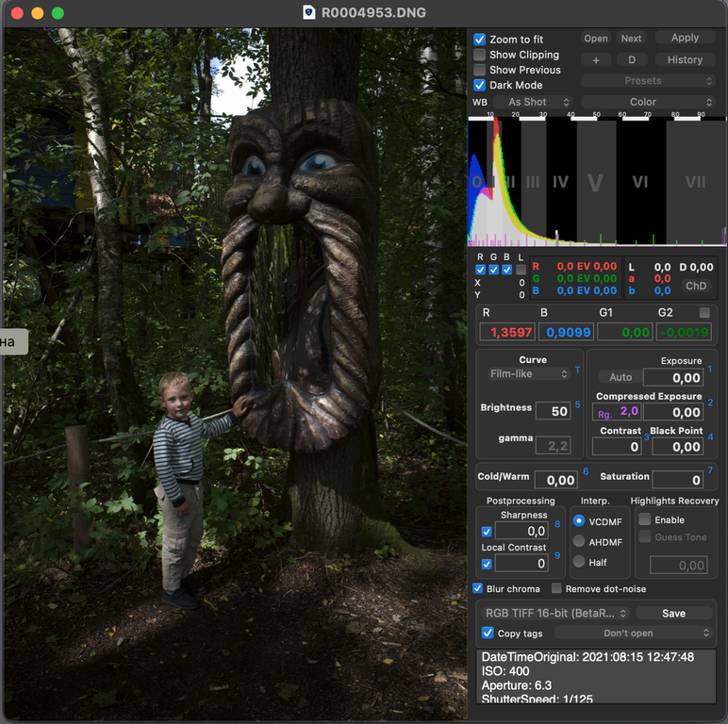Click the plus (+) button

pyautogui.click(x=595, y=59)
